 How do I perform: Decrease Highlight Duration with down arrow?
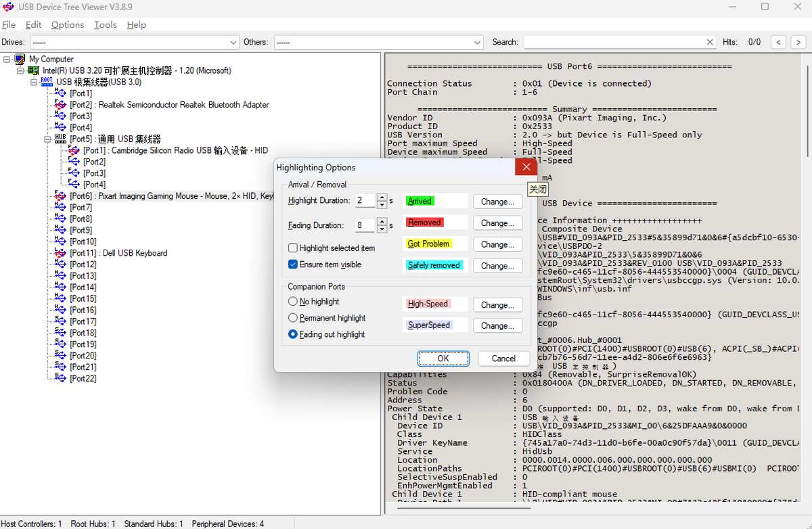382,204
